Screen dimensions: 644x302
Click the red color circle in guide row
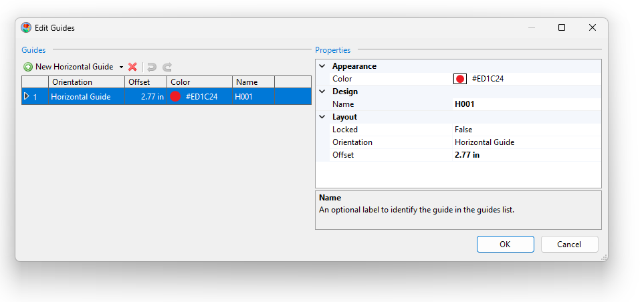175,96
